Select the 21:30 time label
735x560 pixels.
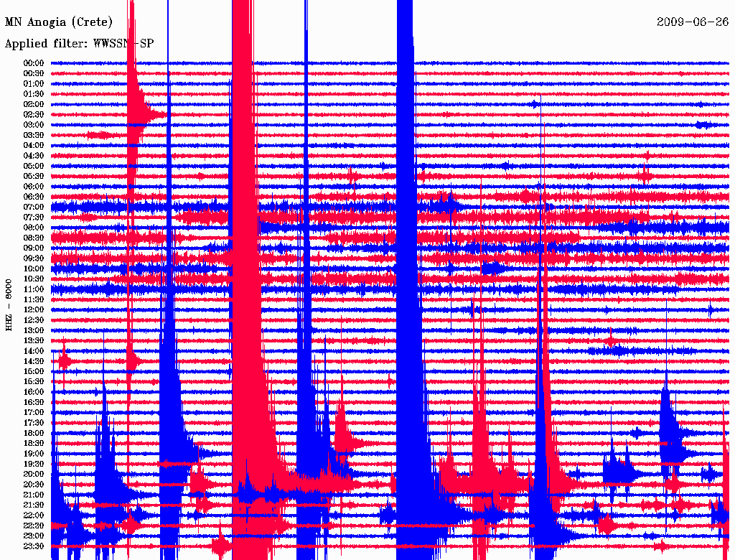[34, 505]
